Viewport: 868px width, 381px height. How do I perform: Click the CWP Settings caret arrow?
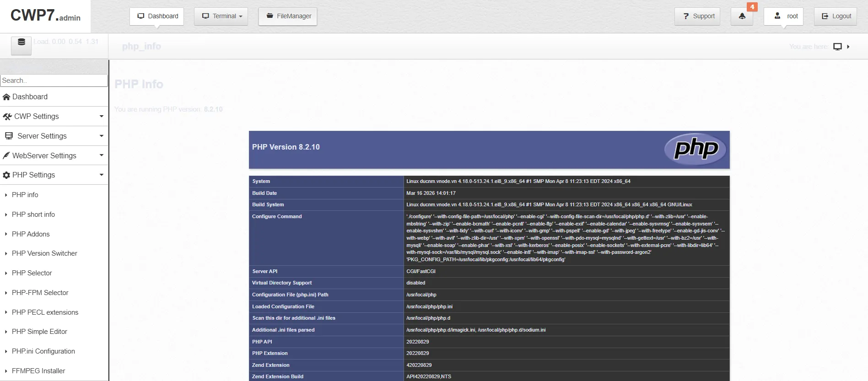pyautogui.click(x=102, y=116)
